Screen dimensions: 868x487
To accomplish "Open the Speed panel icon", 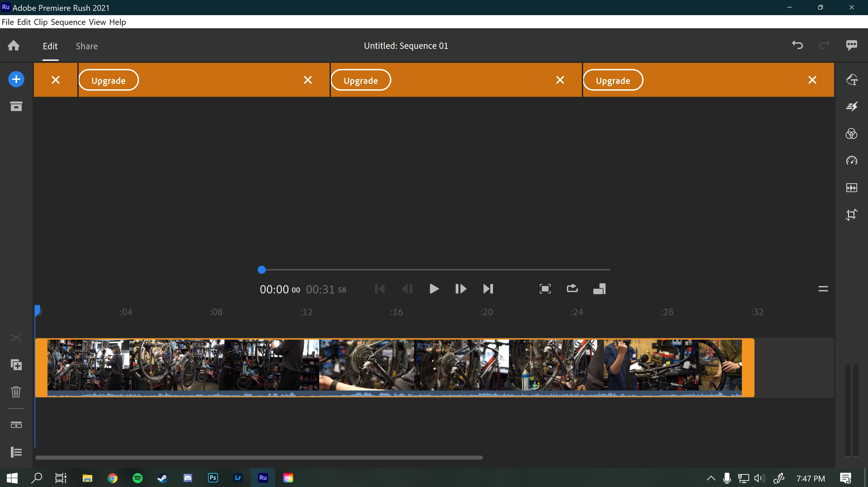I will click(x=851, y=161).
